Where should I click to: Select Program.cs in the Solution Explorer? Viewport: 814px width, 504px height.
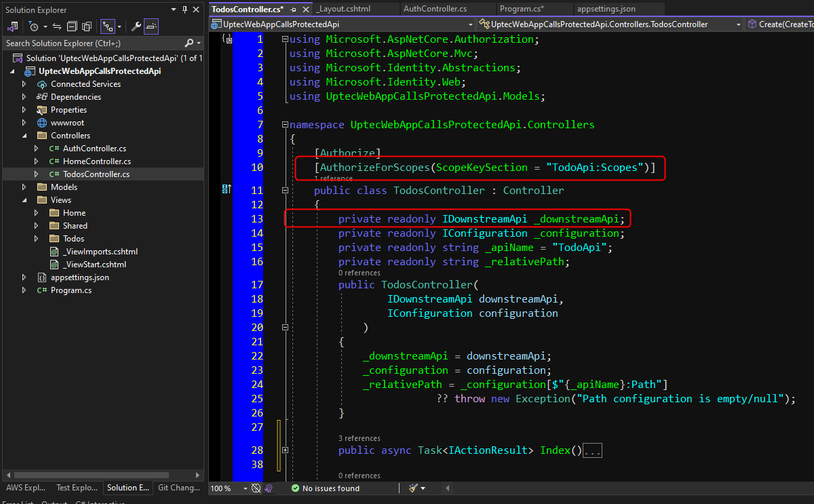(x=71, y=290)
